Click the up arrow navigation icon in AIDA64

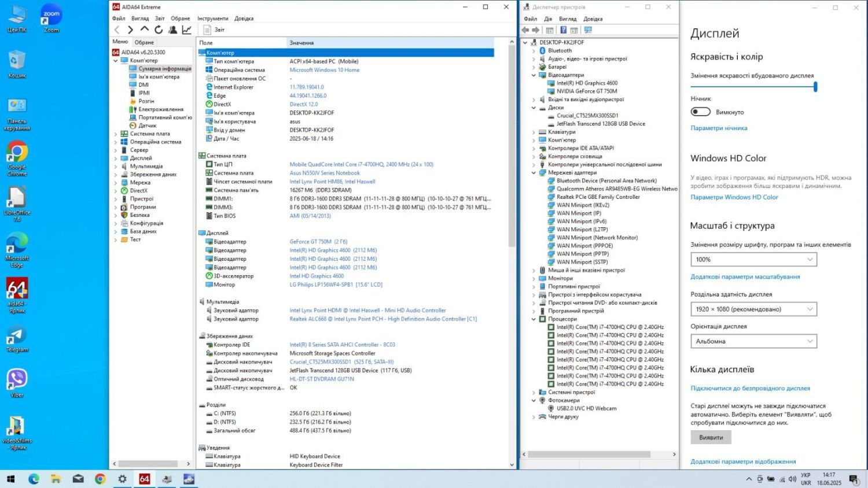[x=145, y=29]
